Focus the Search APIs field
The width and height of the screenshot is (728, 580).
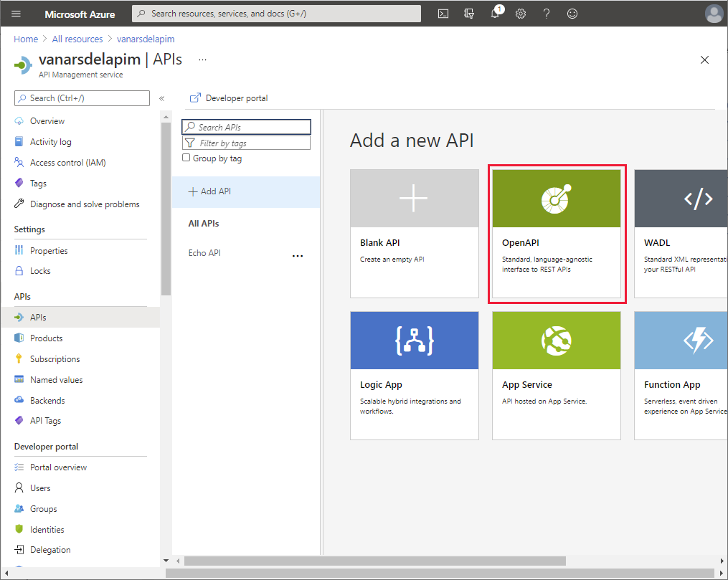(247, 127)
